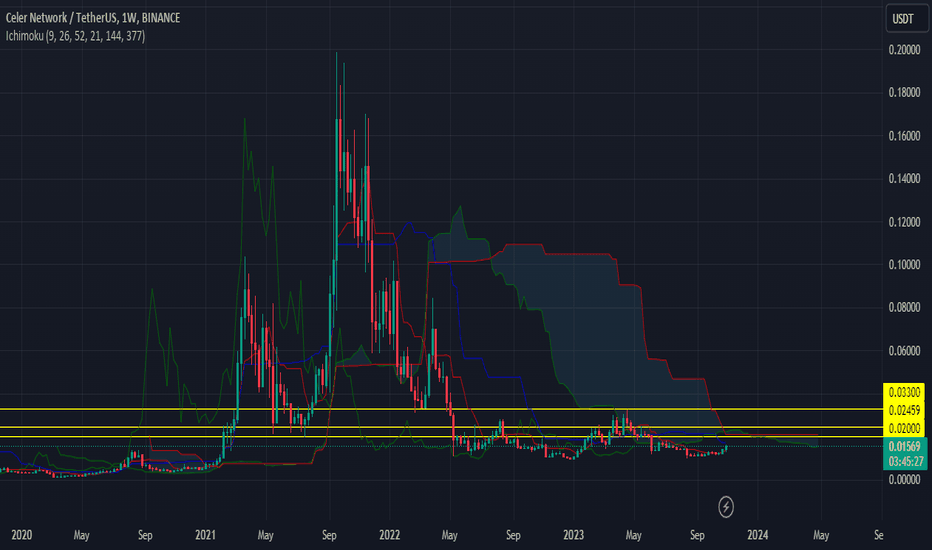Click the lightning bolt go-to-realtime icon

[726, 507]
